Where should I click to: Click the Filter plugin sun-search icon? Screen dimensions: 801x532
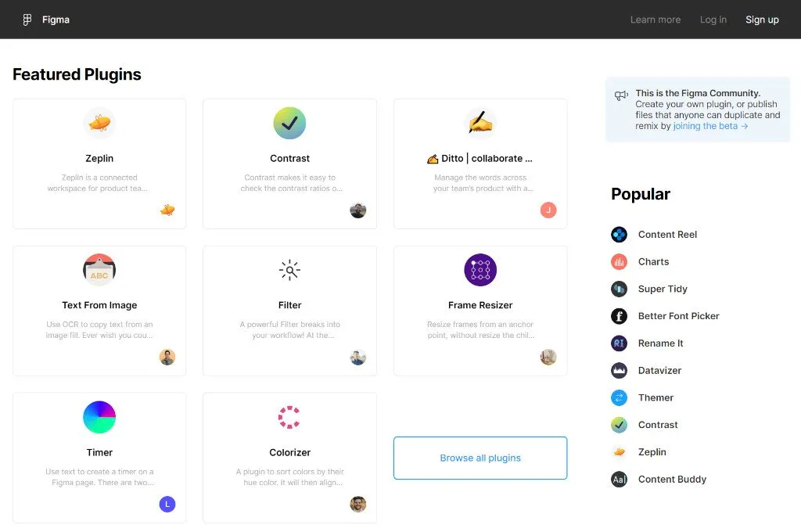(289, 270)
